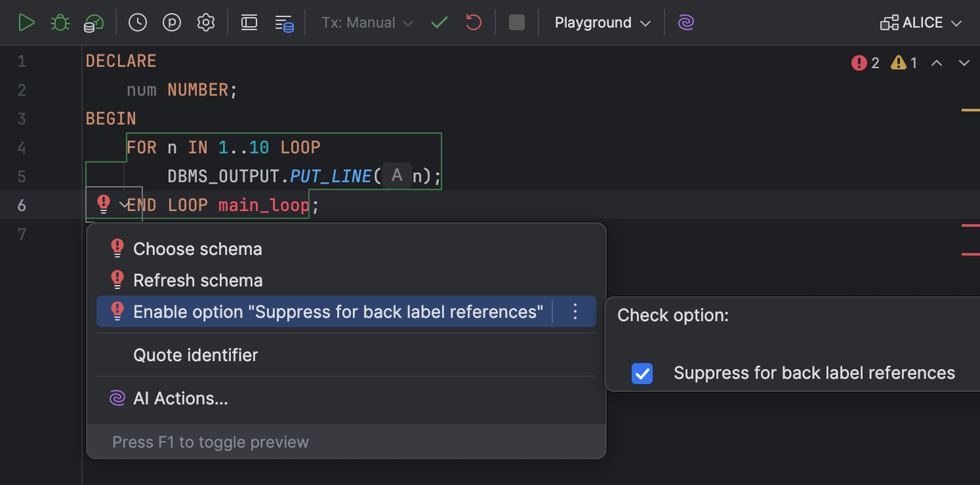Click the circled P parameters icon
Image resolution: width=980 pixels, height=485 pixels.
click(172, 22)
